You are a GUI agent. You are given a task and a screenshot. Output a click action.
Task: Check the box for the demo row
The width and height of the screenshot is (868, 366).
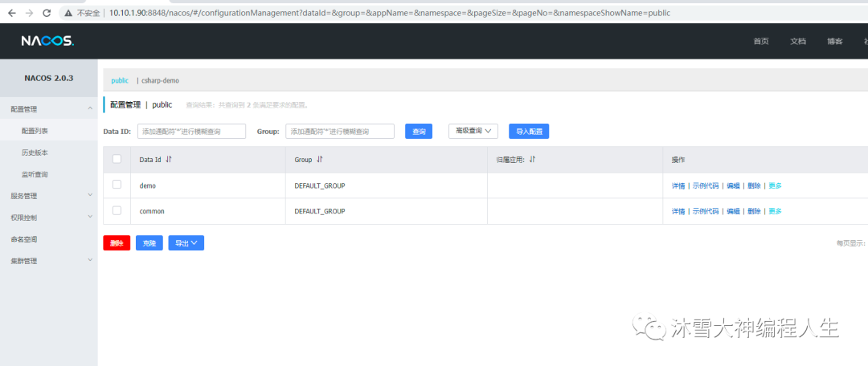coord(117,185)
